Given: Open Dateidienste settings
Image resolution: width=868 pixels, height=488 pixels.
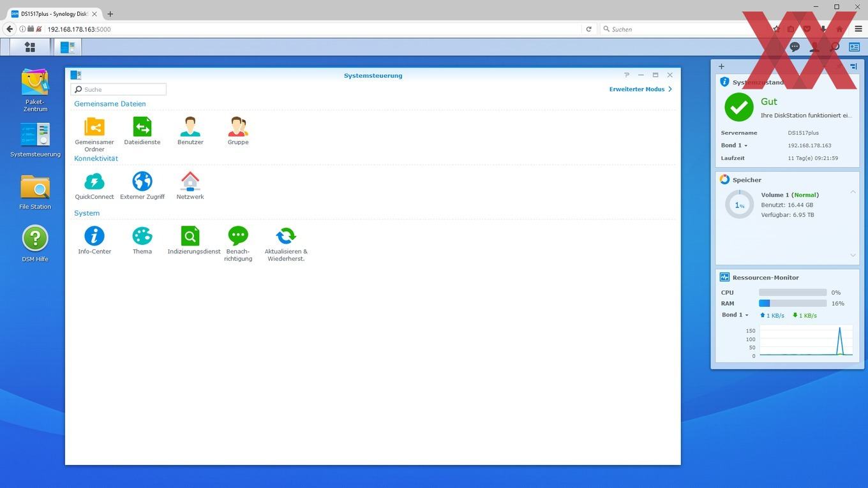Looking at the screenshot, I should click(142, 131).
